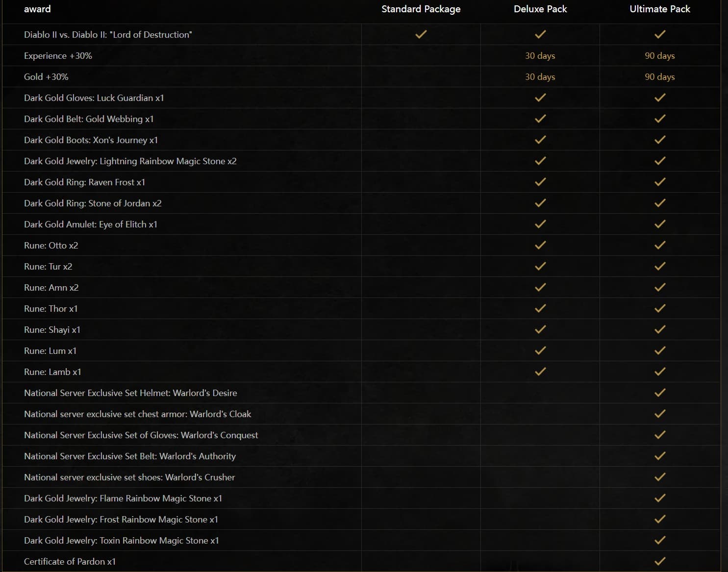Click Ultimate checkmark for Stone of Jordan
This screenshot has width=728, height=572.
coord(660,203)
